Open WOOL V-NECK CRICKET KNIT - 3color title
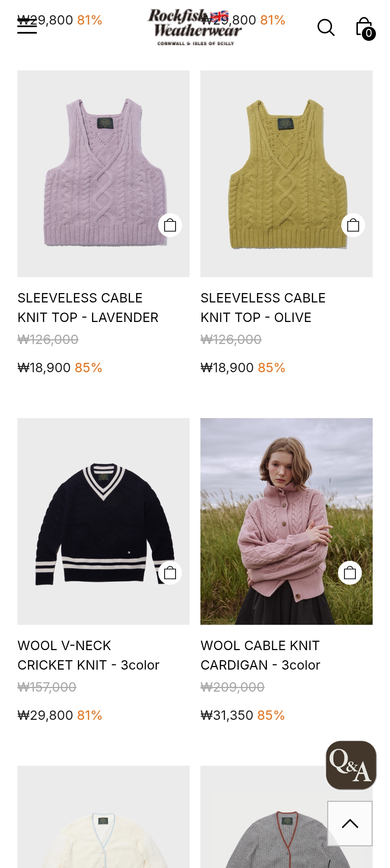The width and height of the screenshot is (390, 868). (x=88, y=655)
